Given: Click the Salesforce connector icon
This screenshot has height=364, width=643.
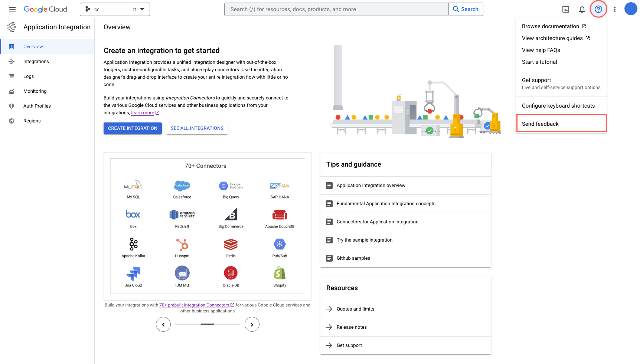Looking at the screenshot, I should click(182, 186).
